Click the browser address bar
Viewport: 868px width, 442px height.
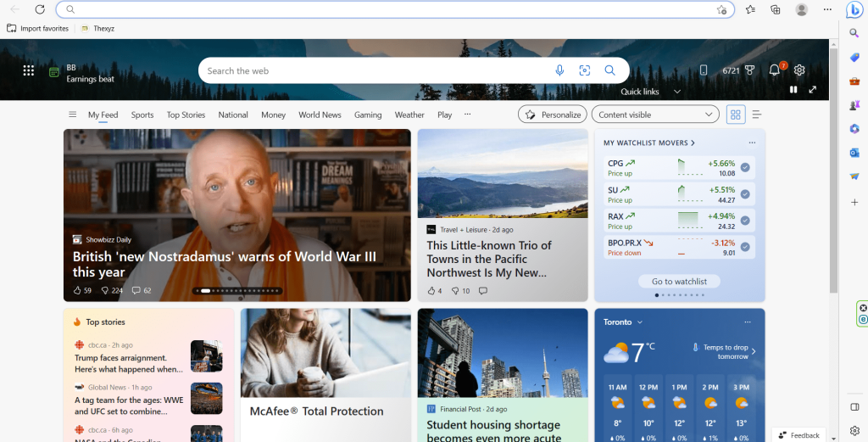click(x=395, y=9)
